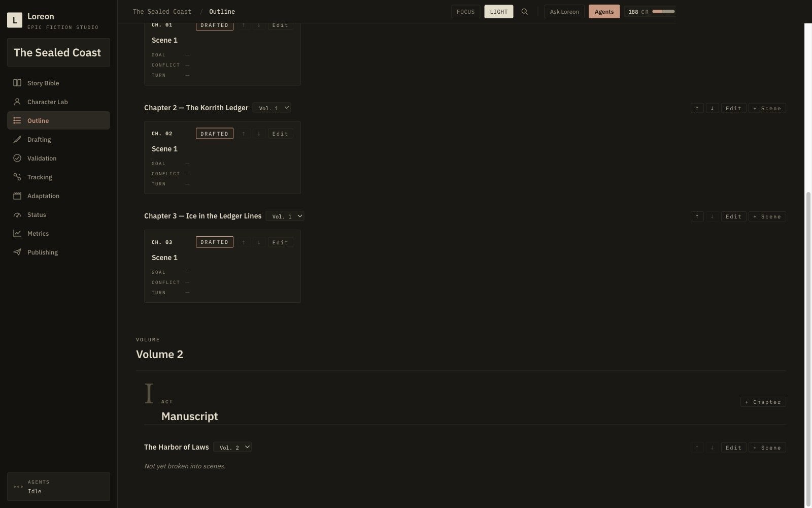Switch to LIGHT theme
Image resolution: width=812 pixels, height=508 pixels.
point(499,12)
